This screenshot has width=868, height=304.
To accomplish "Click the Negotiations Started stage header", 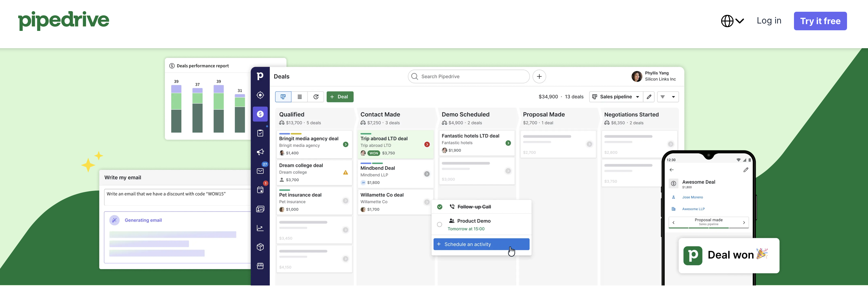I will click(x=639, y=118).
